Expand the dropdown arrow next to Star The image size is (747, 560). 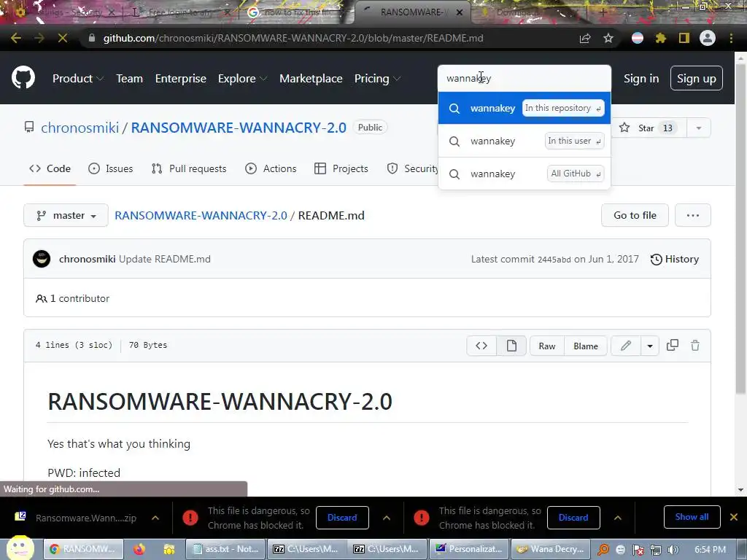click(x=699, y=128)
